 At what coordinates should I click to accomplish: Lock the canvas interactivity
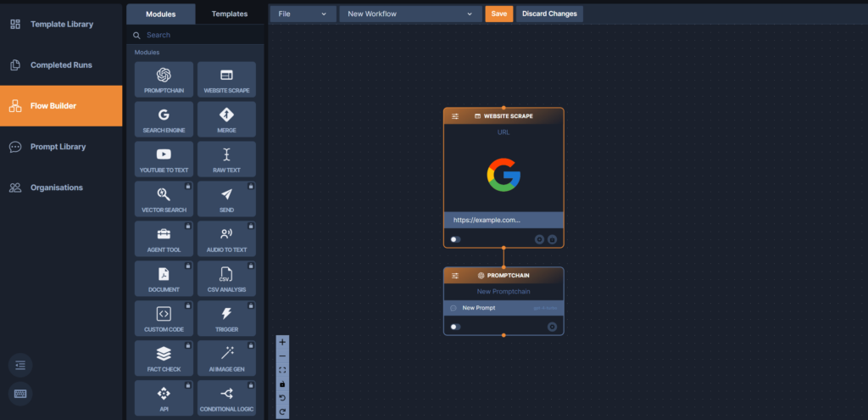tap(282, 384)
